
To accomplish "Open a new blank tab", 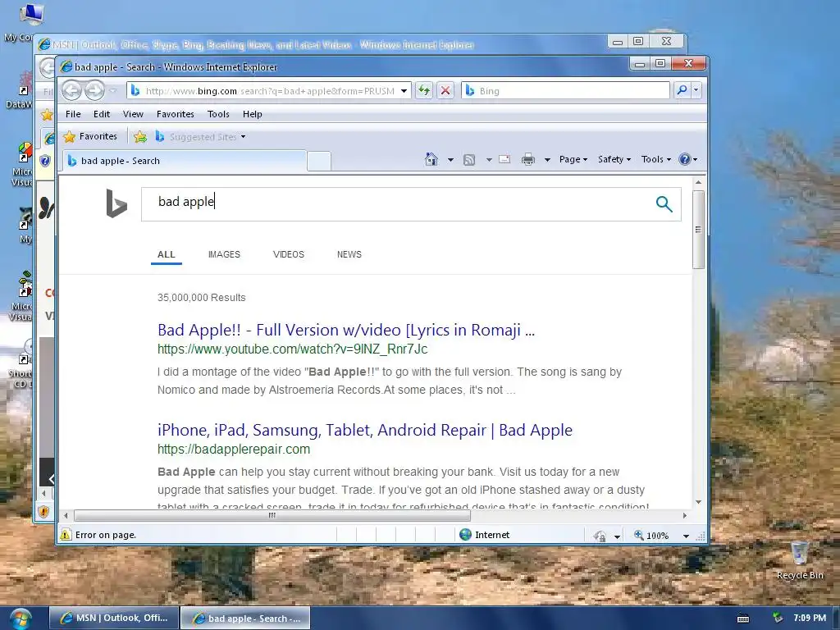I will [x=319, y=162].
